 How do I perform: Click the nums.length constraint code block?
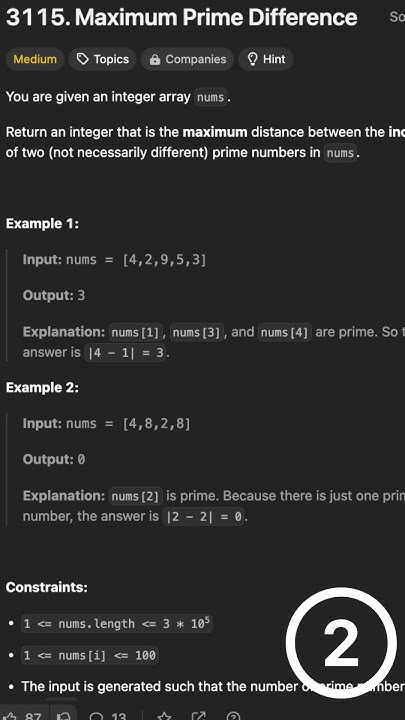click(117, 623)
